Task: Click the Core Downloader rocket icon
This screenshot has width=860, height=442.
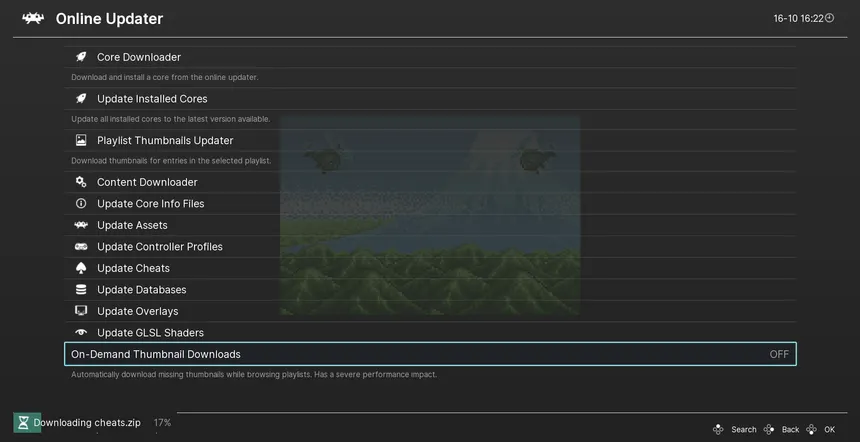Action: 81,57
